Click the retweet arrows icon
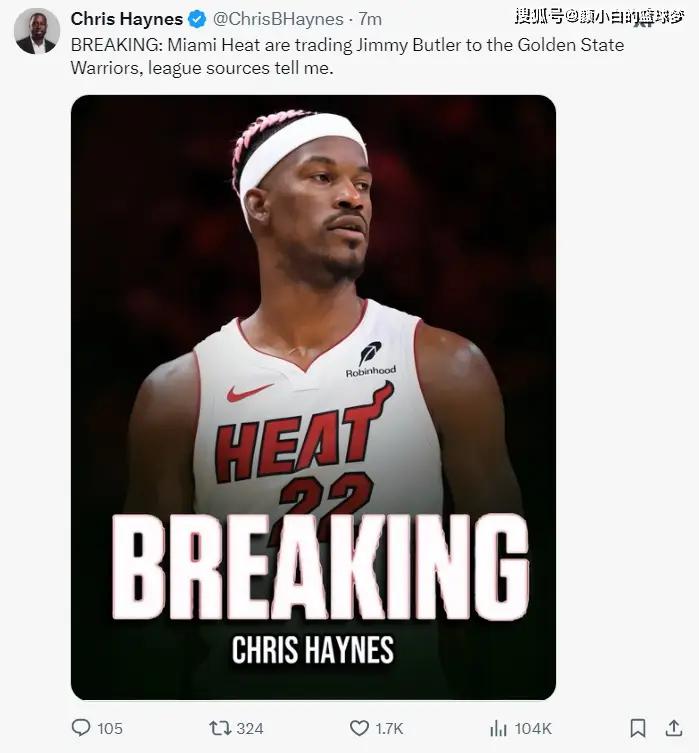699x753 pixels. [220, 728]
